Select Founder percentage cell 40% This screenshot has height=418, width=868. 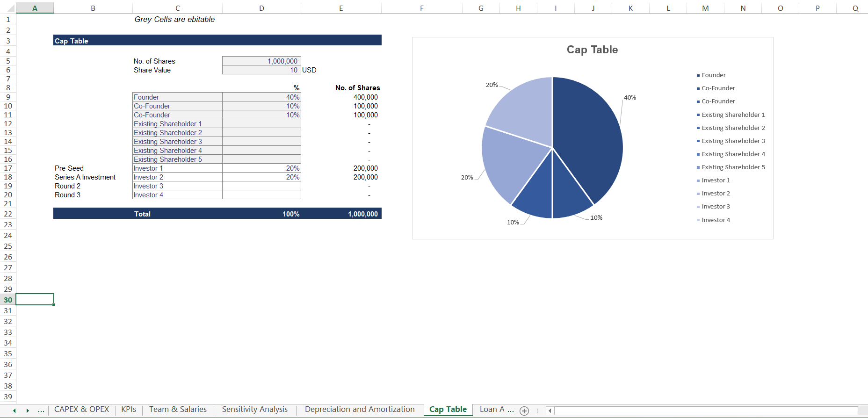261,97
